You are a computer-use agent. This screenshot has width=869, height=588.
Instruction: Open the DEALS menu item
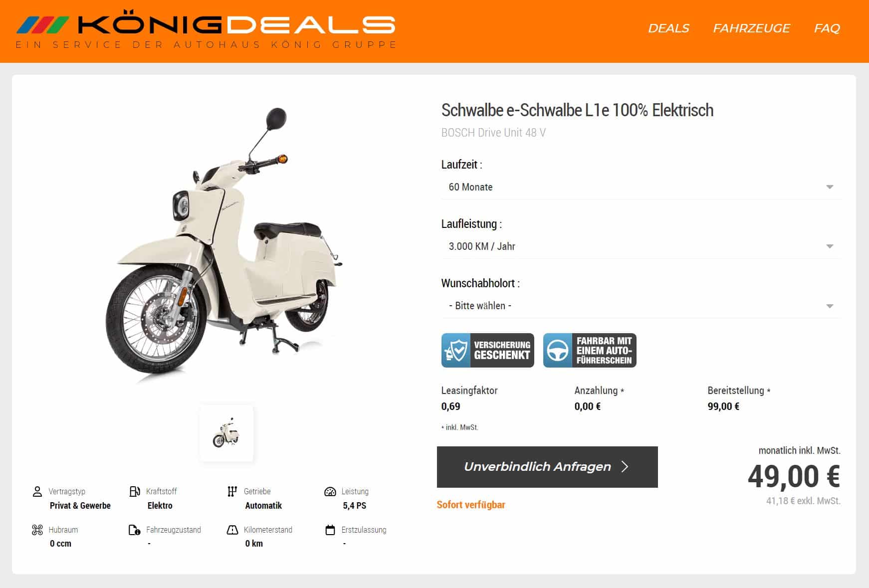[x=668, y=28]
